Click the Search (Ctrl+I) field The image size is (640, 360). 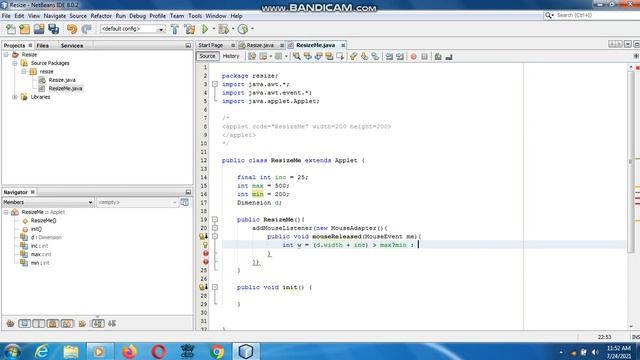pyautogui.click(x=591, y=15)
